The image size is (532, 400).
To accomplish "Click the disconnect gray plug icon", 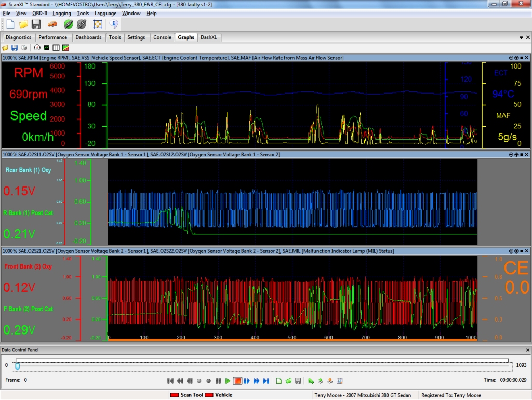I will 82,24.
